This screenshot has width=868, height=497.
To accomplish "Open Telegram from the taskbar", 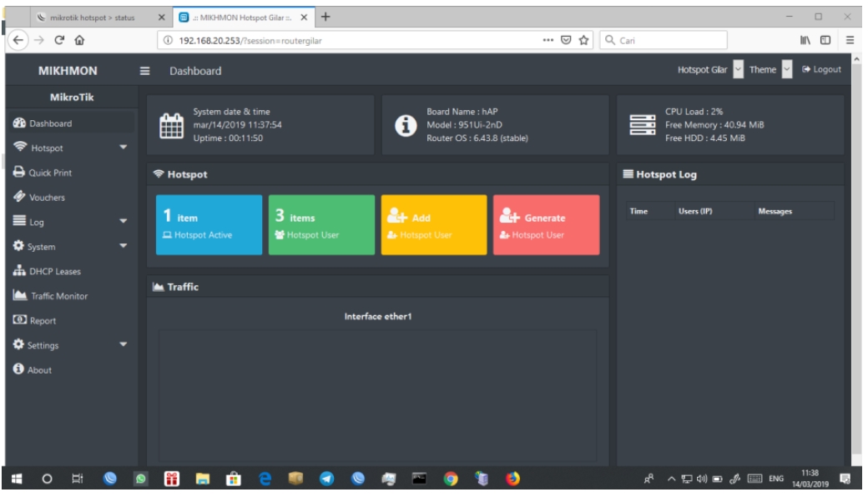I will pyautogui.click(x=326, y=479).
